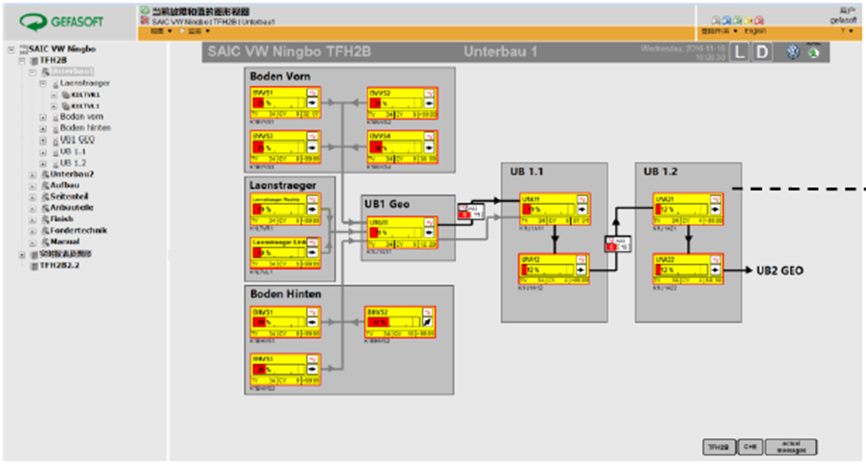Click diagonal arrow icon on BHVS2 station
Image resolution: width=866 pixels, height=464 pixels.
(427, 322)
